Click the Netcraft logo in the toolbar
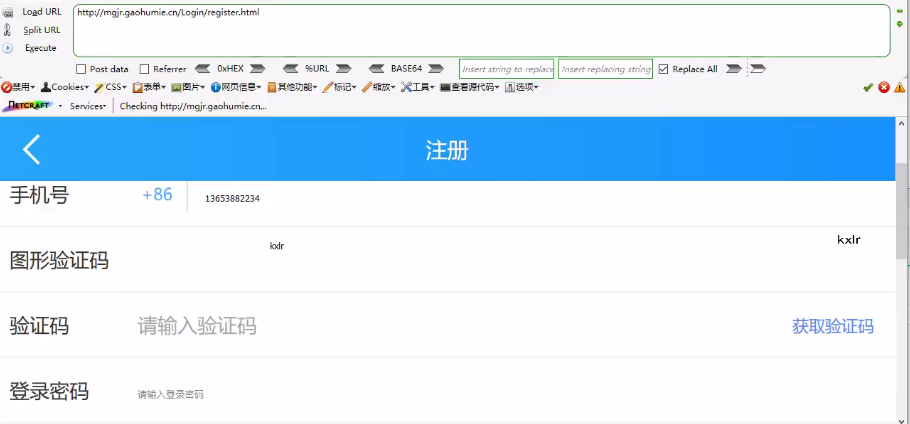 click(x=28, y=106)
